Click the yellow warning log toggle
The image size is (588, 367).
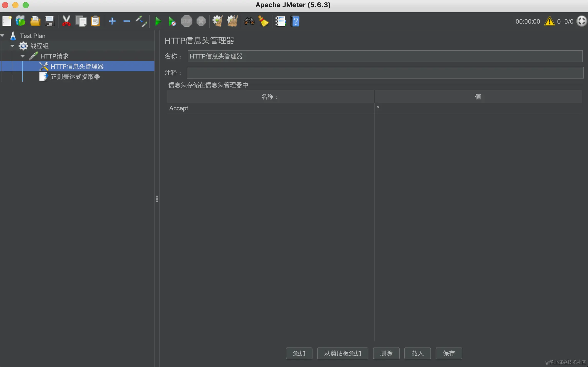549,21
